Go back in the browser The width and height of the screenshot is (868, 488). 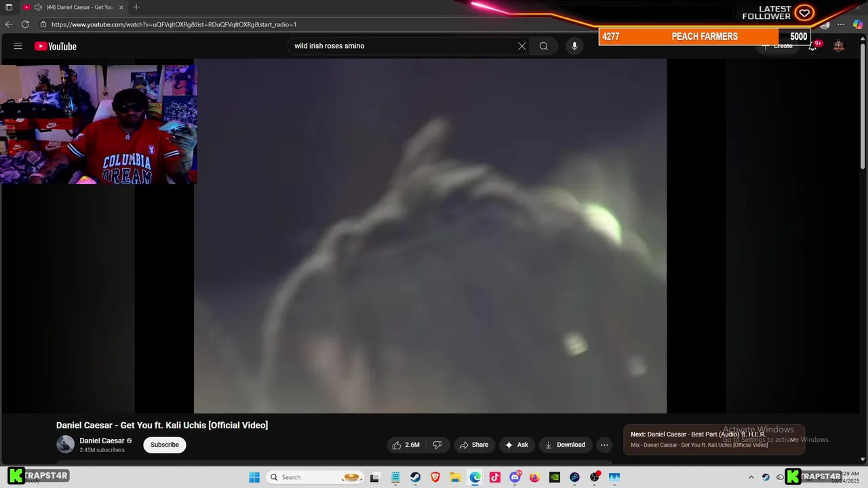click(x=9, y=24)
